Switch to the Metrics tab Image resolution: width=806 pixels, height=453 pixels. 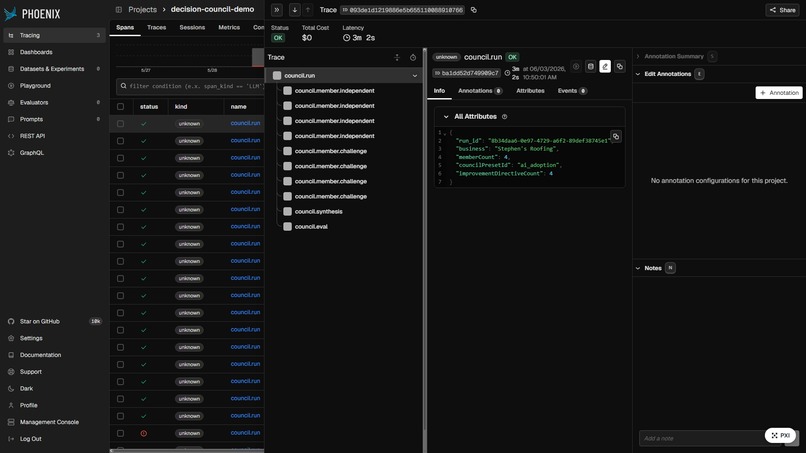[x=229, y=28]
